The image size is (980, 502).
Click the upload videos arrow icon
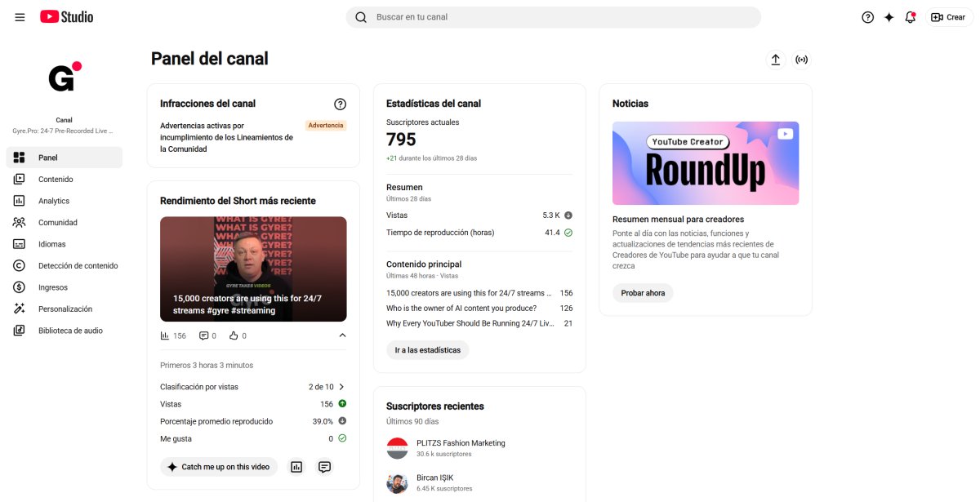pos(776,60)
